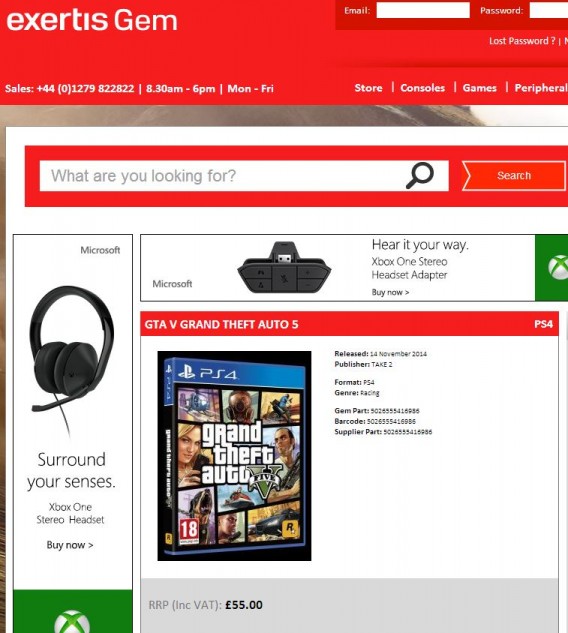
Task: Click the PS4 label in product header
Action: pyautogui.click(x=543, y=324)
